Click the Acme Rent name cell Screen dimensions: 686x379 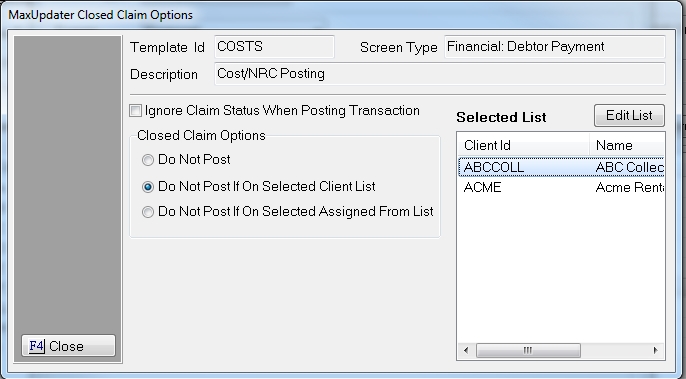[630, 187]
